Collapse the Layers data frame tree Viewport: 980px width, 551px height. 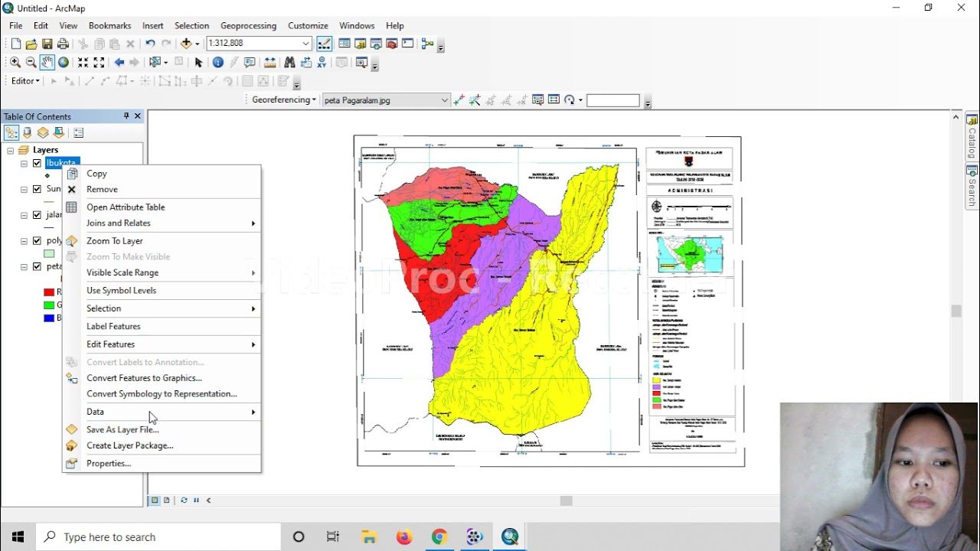pos(11,150)
